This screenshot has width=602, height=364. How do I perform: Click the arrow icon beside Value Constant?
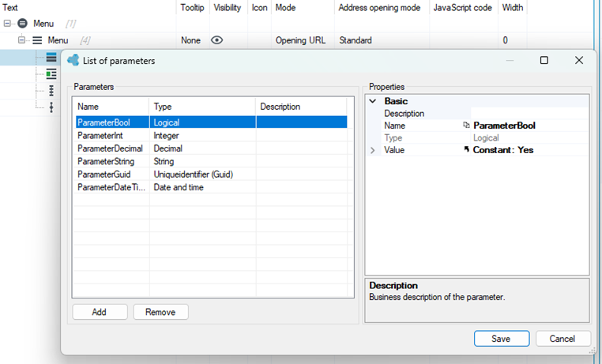466,149
